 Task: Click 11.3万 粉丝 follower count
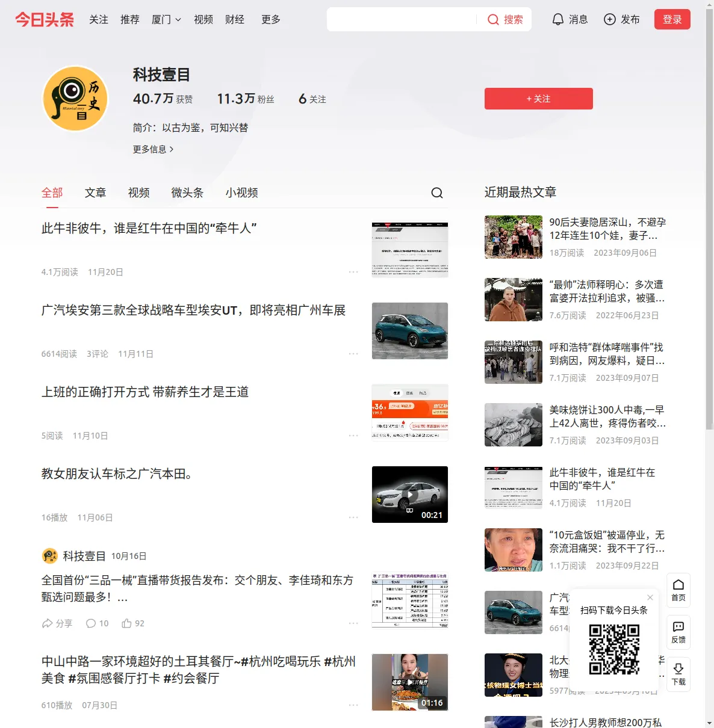246,99
